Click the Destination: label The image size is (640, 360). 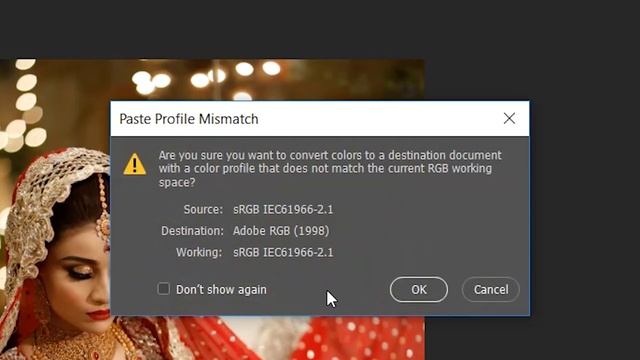[x=192, y=231]
